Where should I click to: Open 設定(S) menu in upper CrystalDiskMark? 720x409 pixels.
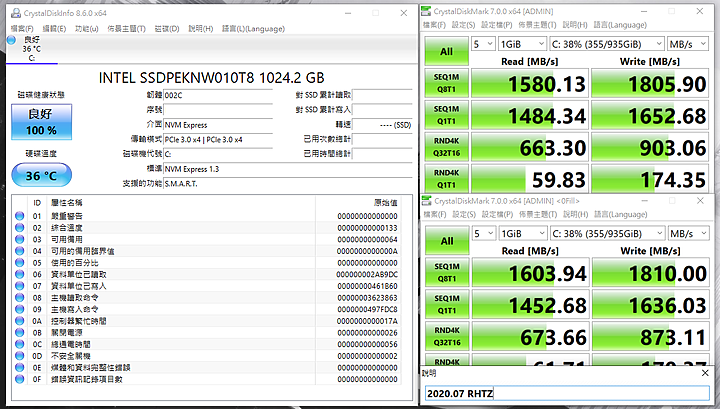tap(463, 25)
